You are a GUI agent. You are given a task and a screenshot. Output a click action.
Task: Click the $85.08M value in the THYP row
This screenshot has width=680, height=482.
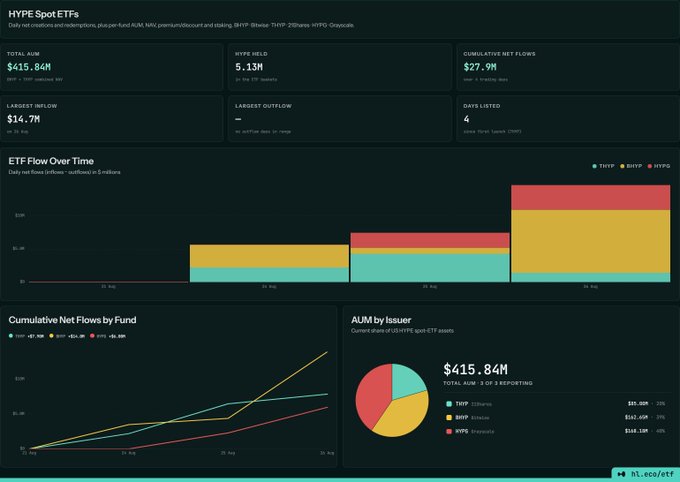638,403
